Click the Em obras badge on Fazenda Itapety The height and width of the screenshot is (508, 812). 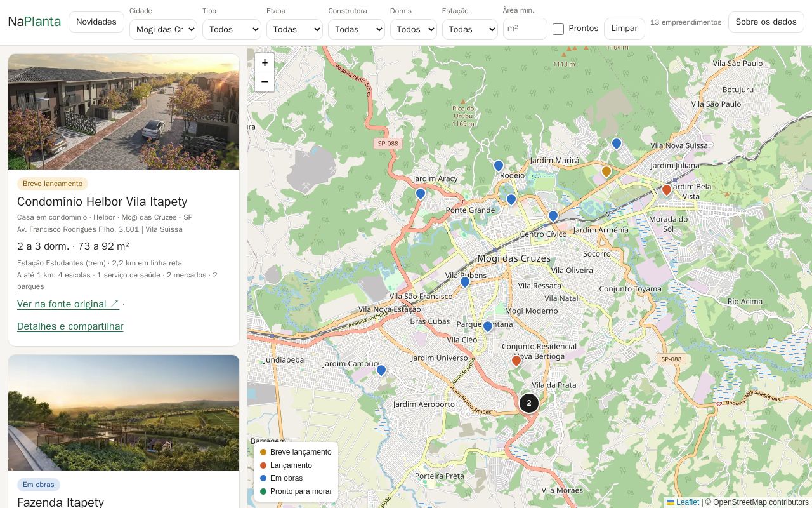pyautogui.click(x=39, y=485)
